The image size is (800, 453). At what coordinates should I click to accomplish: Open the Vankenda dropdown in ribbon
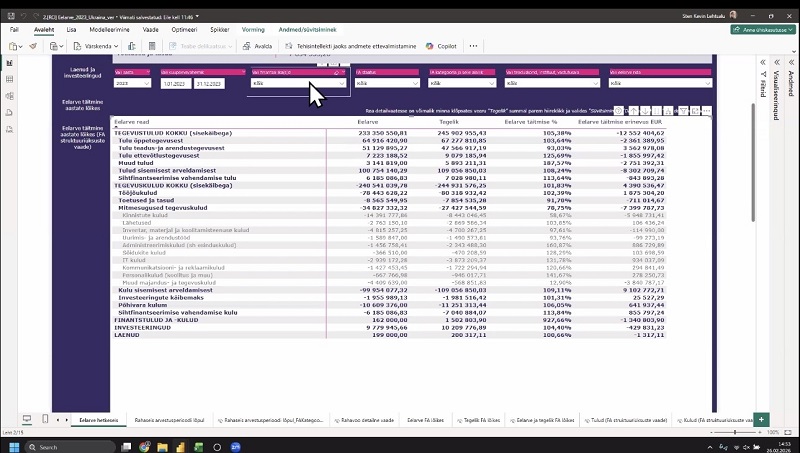[98, 46]
